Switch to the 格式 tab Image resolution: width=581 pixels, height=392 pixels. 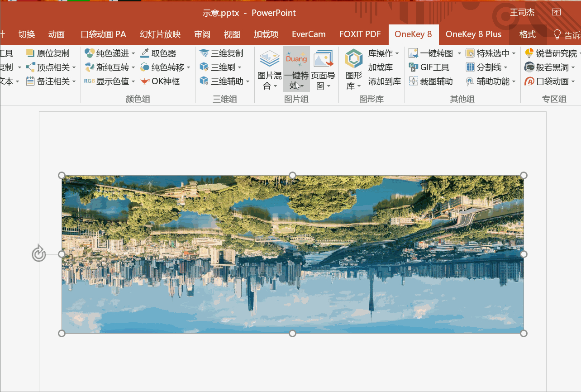click(x=527, y=34)
